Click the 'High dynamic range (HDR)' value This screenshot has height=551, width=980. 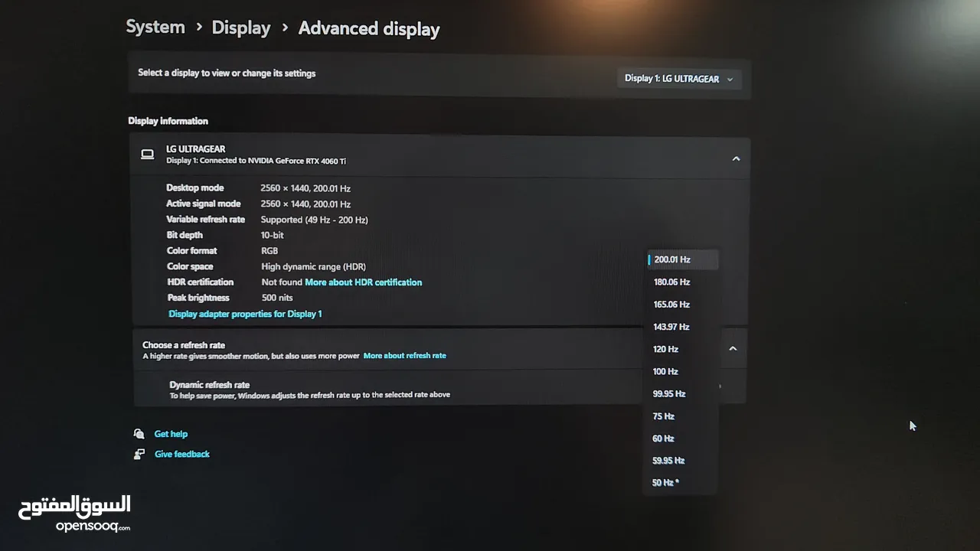pyautogui.click(x=314, y=266)
